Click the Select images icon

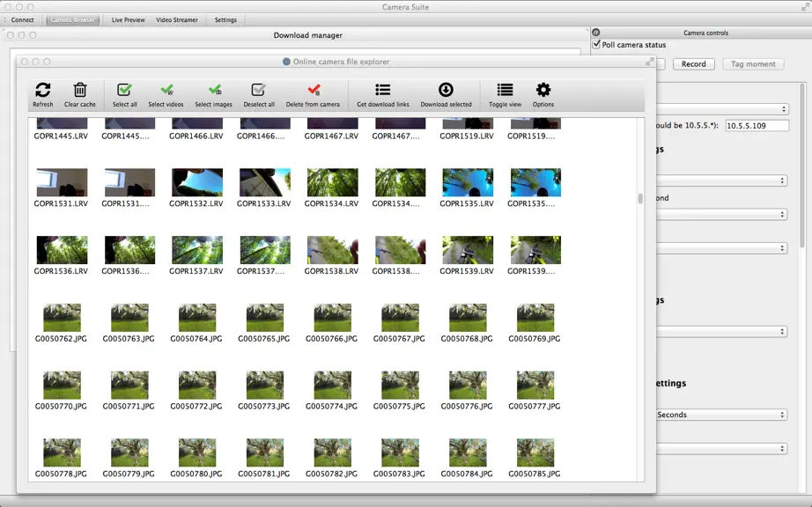click(214, 90)
